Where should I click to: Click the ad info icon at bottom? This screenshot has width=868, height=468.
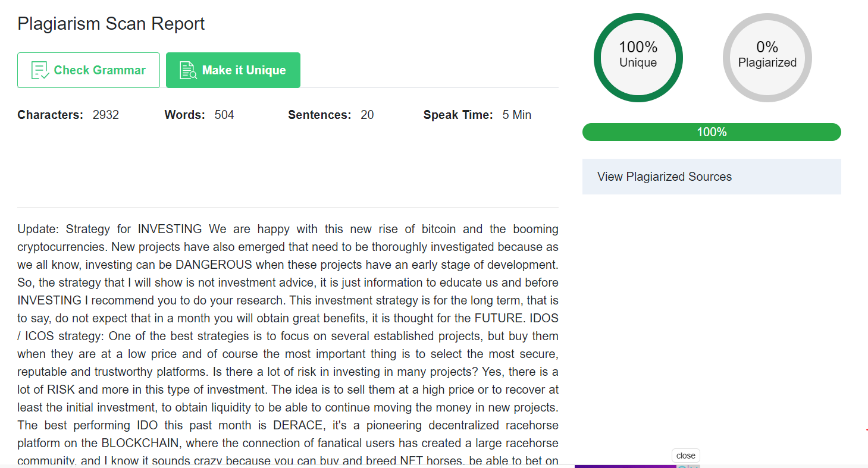682,466
